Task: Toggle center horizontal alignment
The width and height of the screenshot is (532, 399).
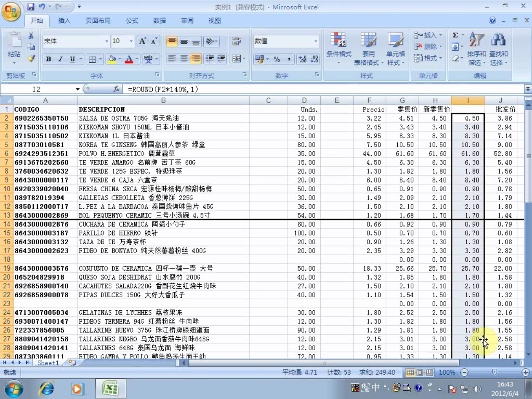Action: click(184, 59)
